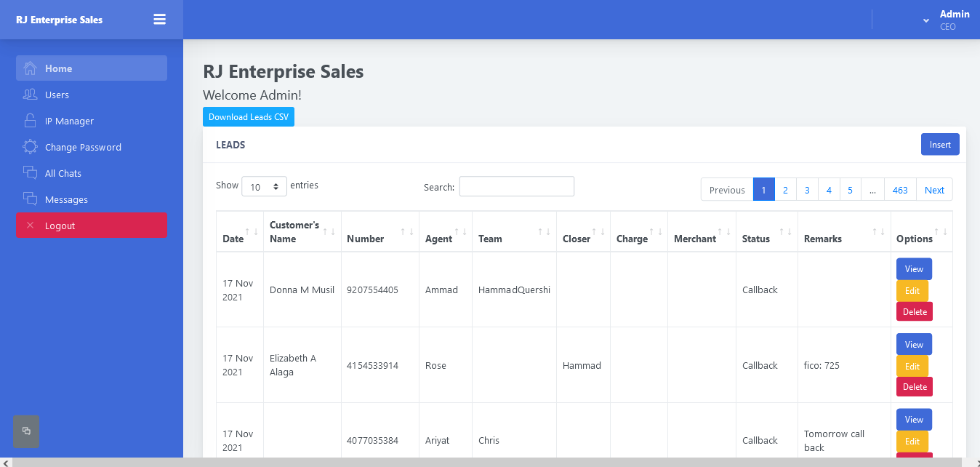
Task: Download Leads CSV
Action: click(x=248, y=116)
